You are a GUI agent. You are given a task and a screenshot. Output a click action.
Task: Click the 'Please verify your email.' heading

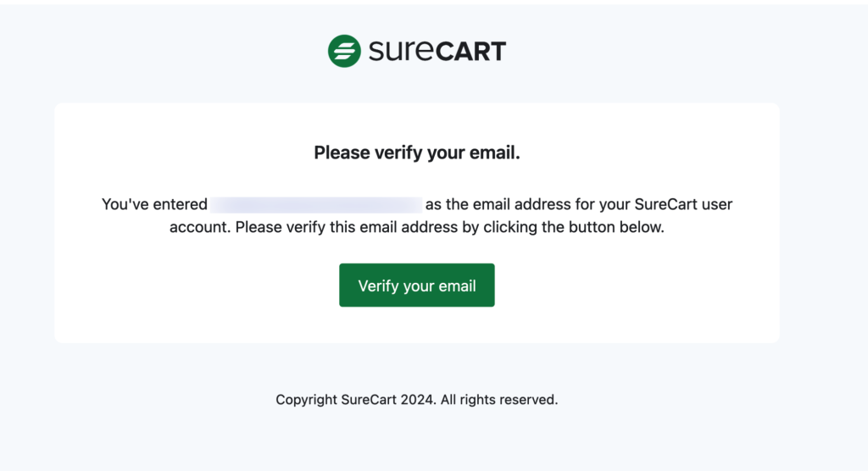(x=417, y=152)
